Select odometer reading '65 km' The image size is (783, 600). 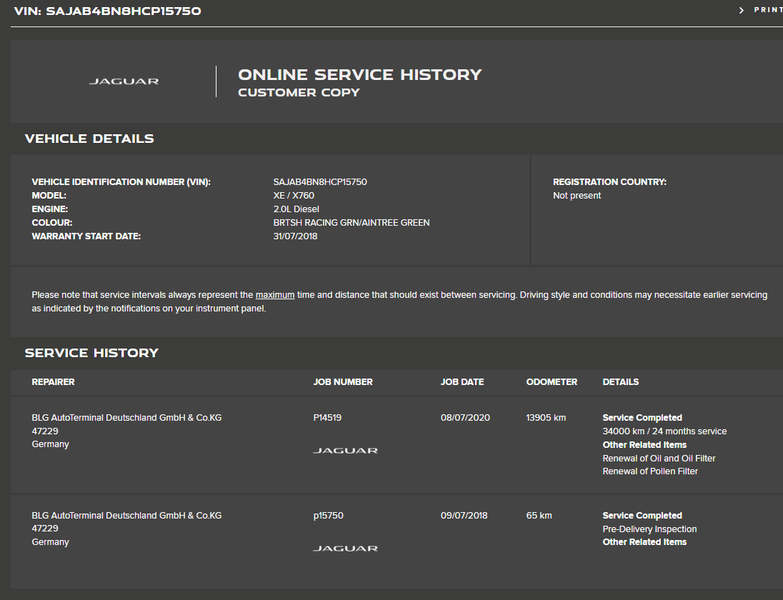[539, 516]
